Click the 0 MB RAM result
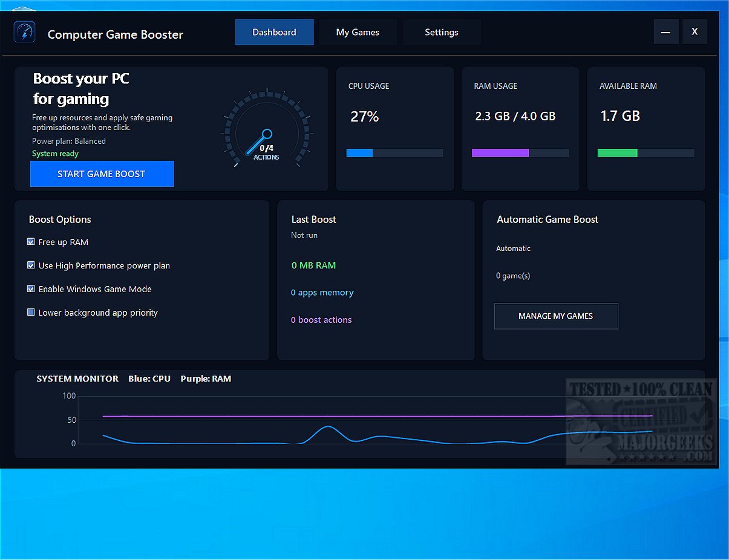 [x=313, y=265]
